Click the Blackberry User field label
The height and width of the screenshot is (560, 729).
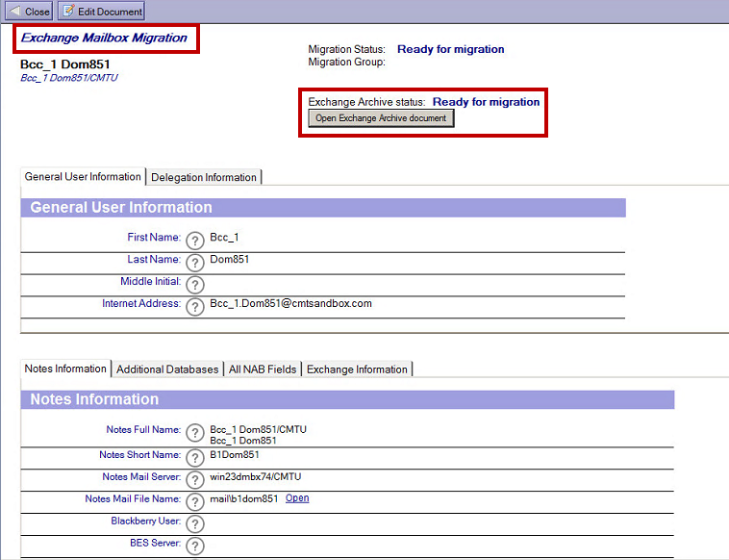click(146, 521)
